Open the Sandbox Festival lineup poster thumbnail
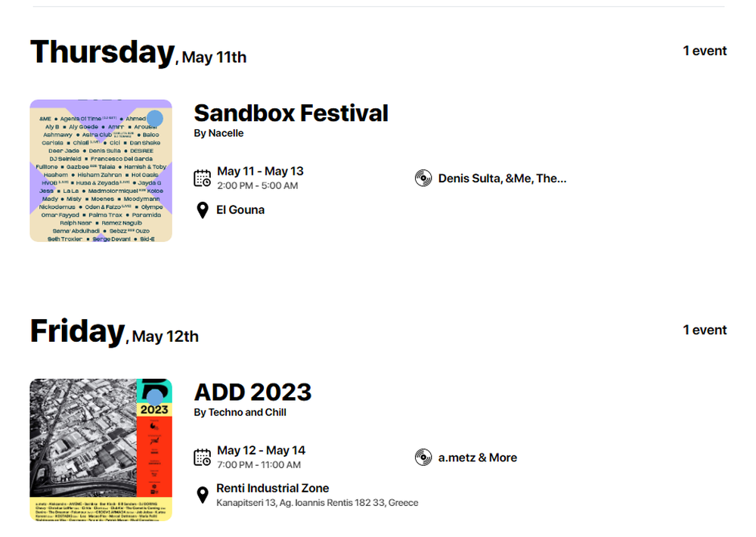Screen dimensions: 756x537 tap(101, 171)
